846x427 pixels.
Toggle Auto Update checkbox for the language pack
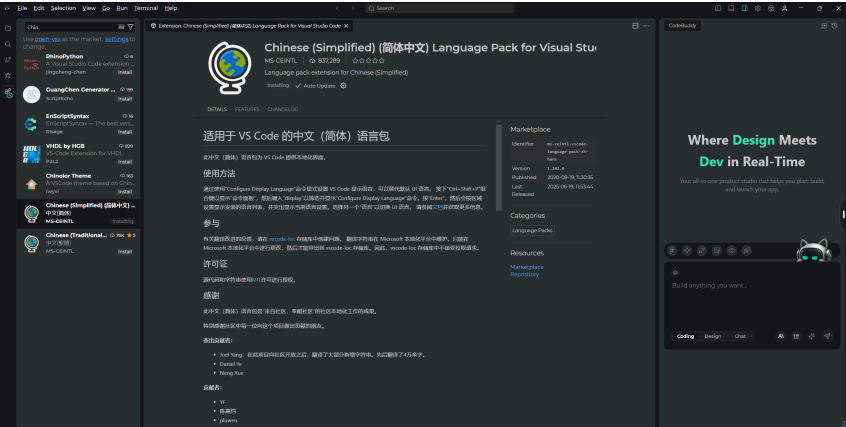coord(298,86)
